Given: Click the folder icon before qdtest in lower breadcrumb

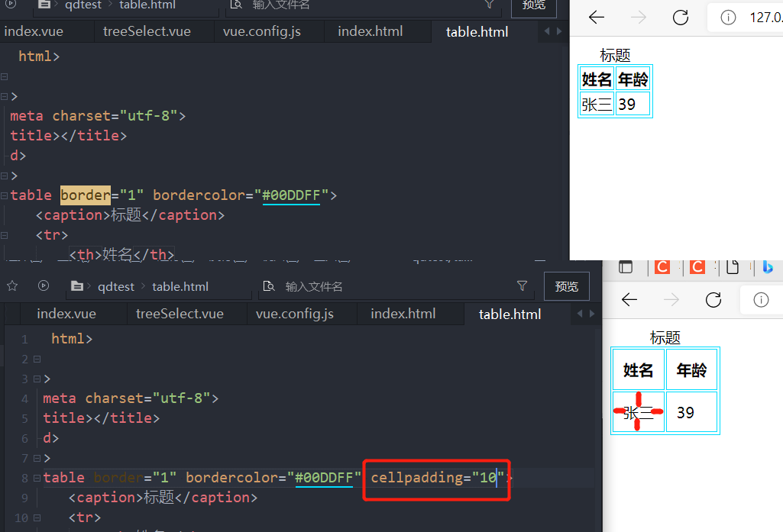Looking at the screenshot, I should pos(77,286).
